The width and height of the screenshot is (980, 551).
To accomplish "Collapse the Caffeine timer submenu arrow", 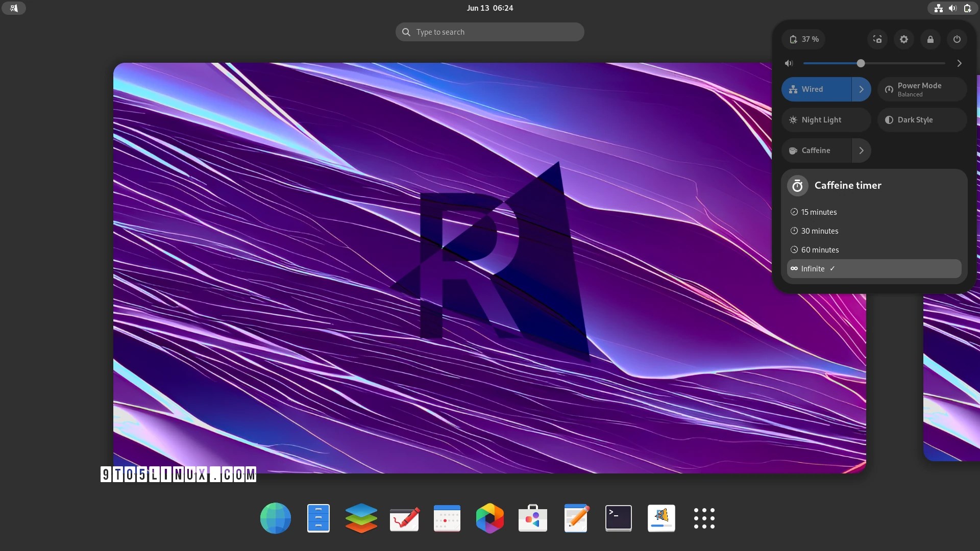I will 861,151.
